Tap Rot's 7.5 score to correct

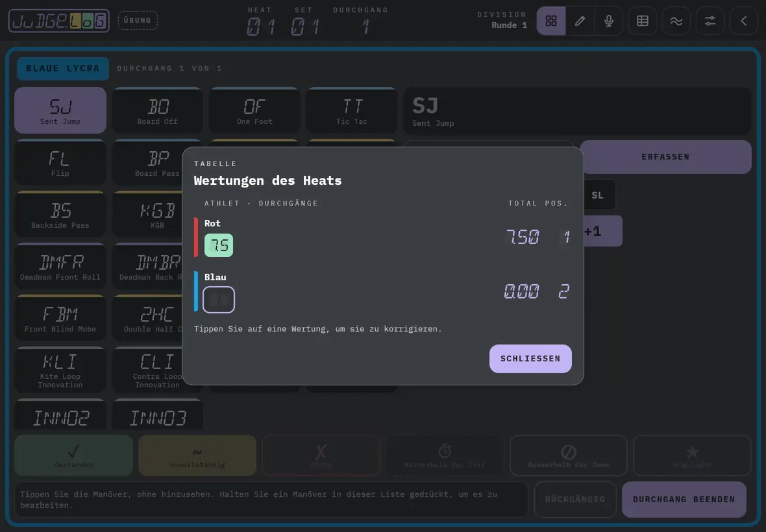point(218,245)
